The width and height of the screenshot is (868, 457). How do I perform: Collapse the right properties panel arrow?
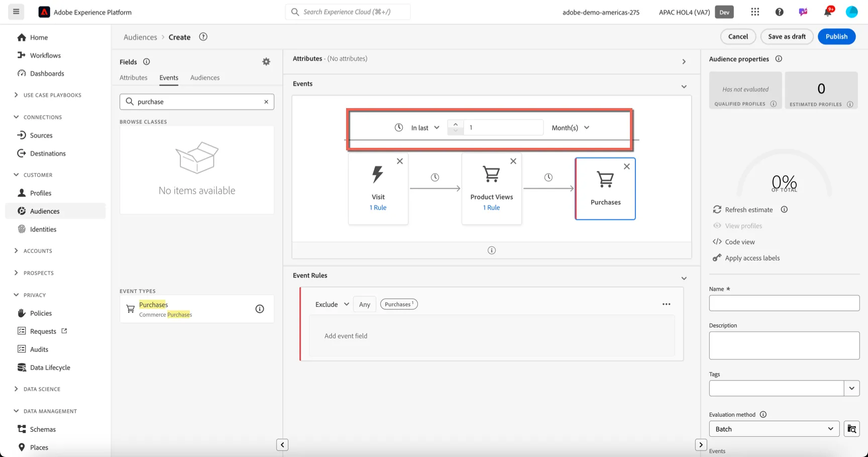[x=701, y=445]
